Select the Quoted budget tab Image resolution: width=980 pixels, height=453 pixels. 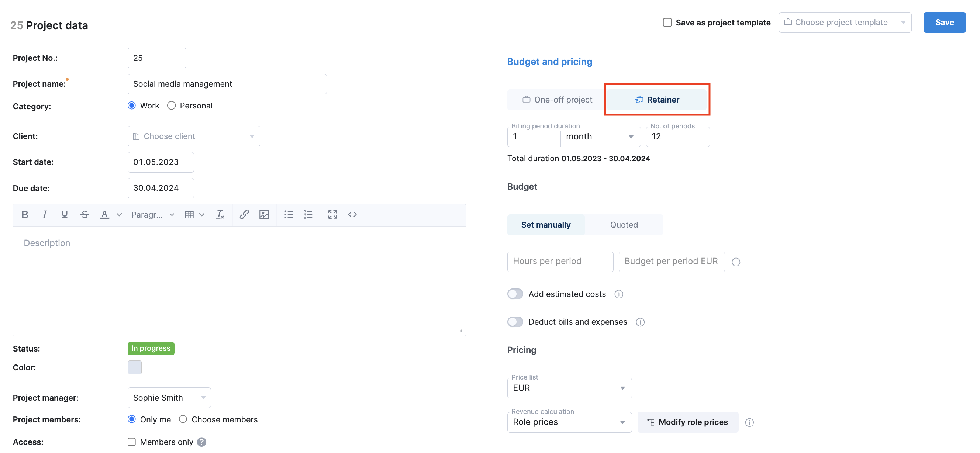[x=624, y=224]
